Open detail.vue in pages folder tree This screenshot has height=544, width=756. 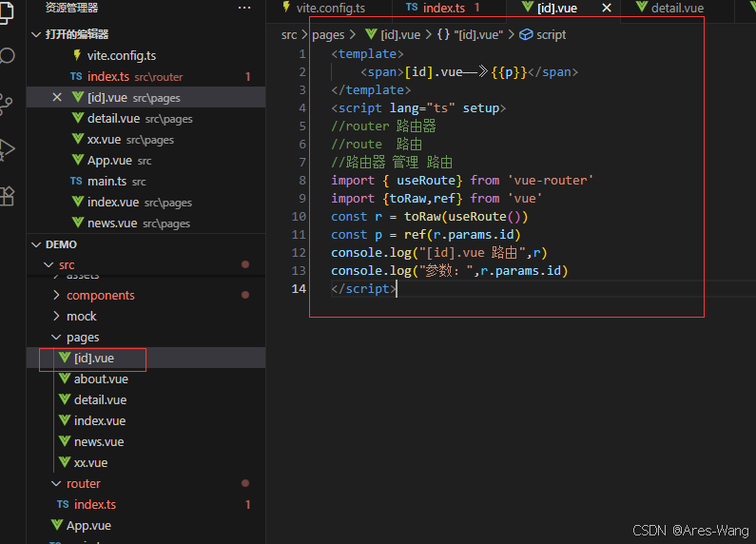(145, 399)
